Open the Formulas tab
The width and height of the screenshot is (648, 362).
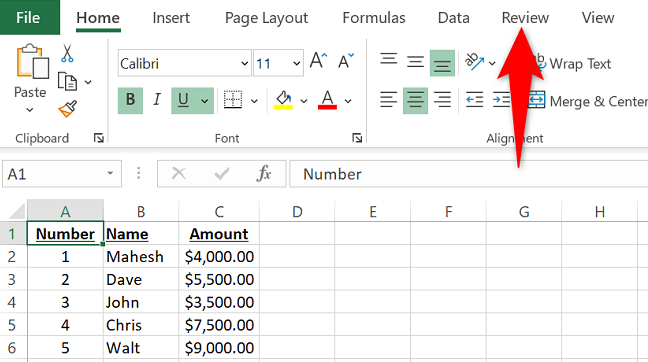coord(374,18)
